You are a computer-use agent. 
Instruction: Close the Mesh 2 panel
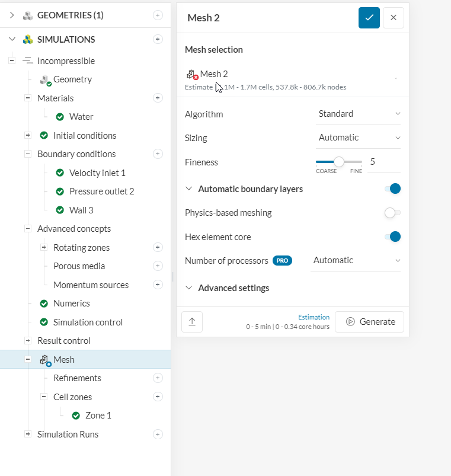coord(394,18)
